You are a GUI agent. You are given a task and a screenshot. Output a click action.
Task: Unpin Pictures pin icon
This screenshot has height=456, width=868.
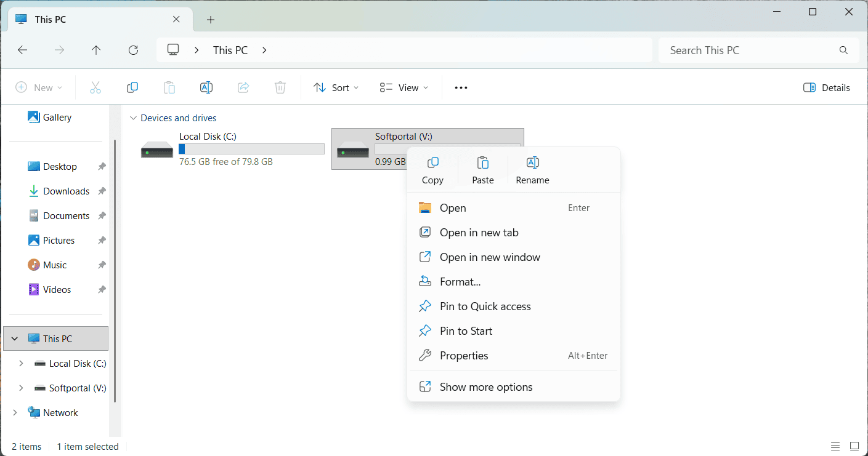(x=102, y=241)
